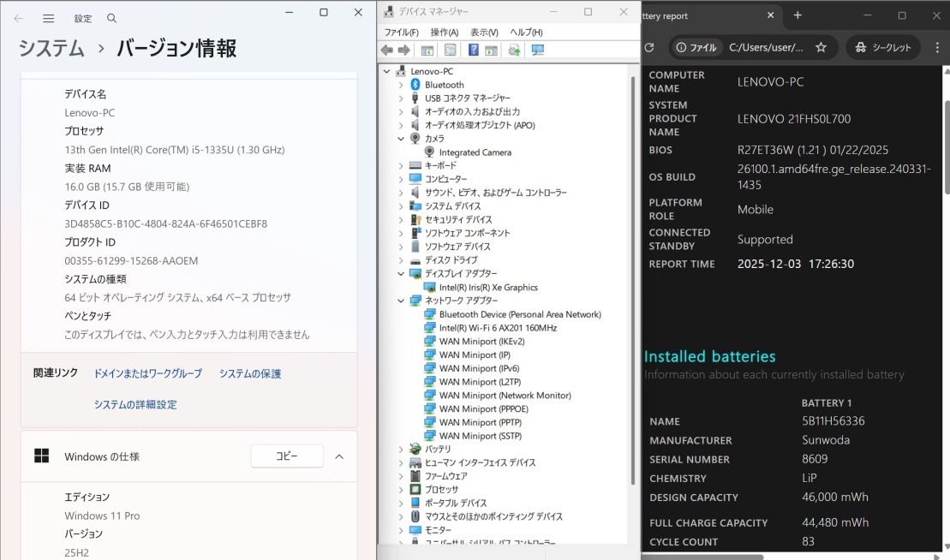The width and height of the screenshot is (950, 560).
Task: Select Intel(R) Wi-Fi 6 AX201 160MHz device
Action: [x=498, y=328]
